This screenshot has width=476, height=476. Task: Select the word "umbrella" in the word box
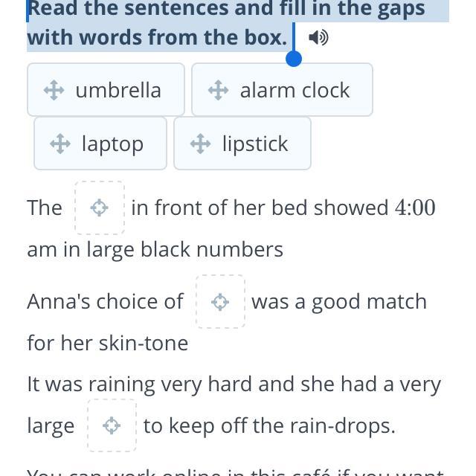(x=118, y=90)
